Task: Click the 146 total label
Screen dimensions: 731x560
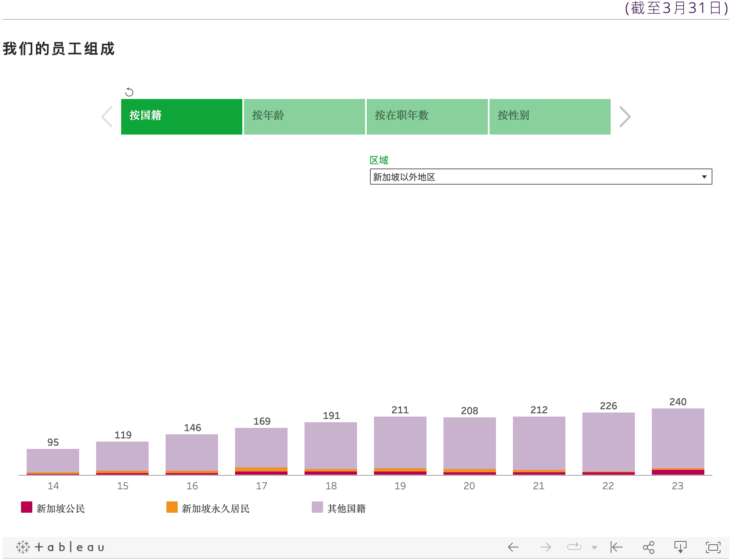Action: 192,428
